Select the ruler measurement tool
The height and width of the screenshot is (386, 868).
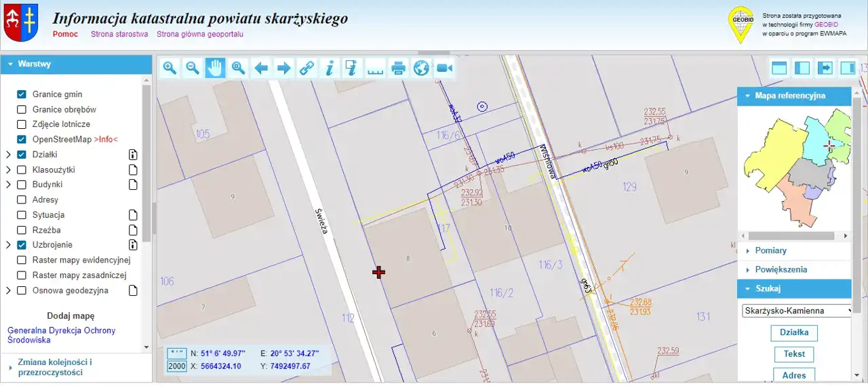click(x=375, y=68)
